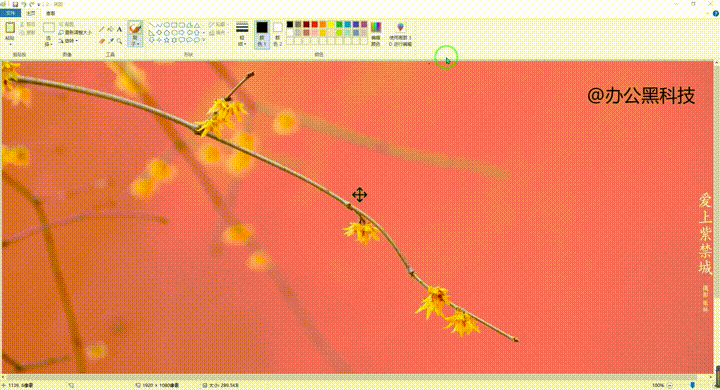Open Edit with Paint 3D
The image size is (720, 390).
point(400,34)
